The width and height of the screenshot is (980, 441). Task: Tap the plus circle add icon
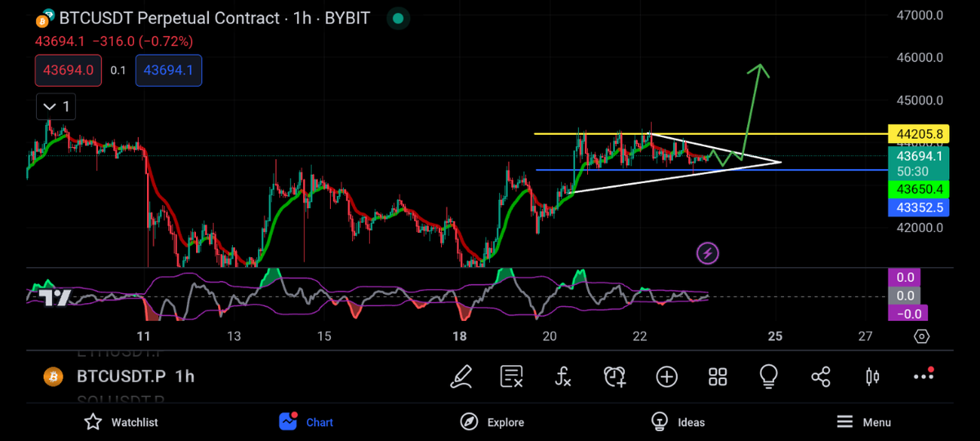point(666,376)
